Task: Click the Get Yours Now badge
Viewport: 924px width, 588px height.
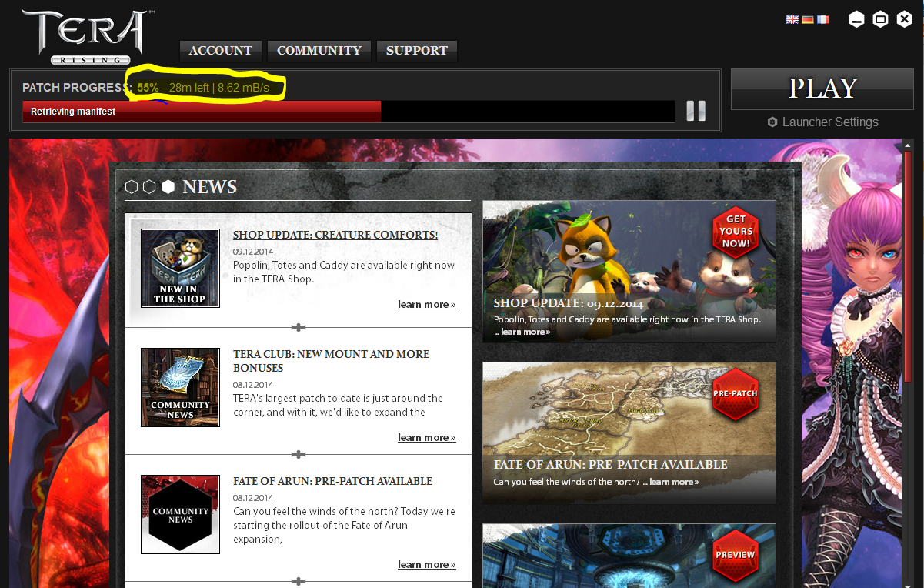Action: coord(736,232)
